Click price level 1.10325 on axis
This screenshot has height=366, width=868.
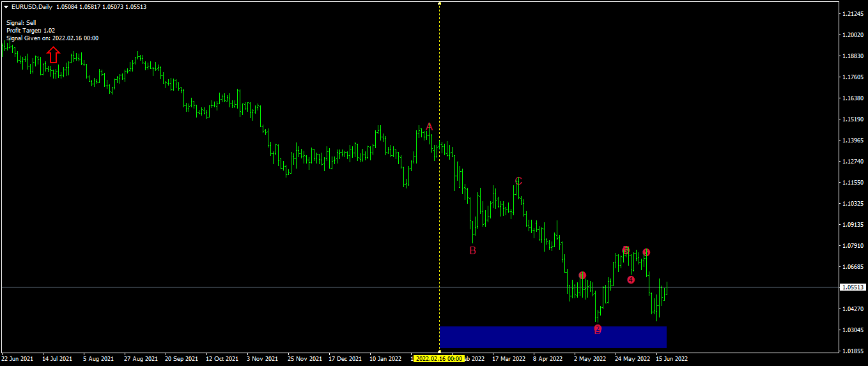coord(853,204)
